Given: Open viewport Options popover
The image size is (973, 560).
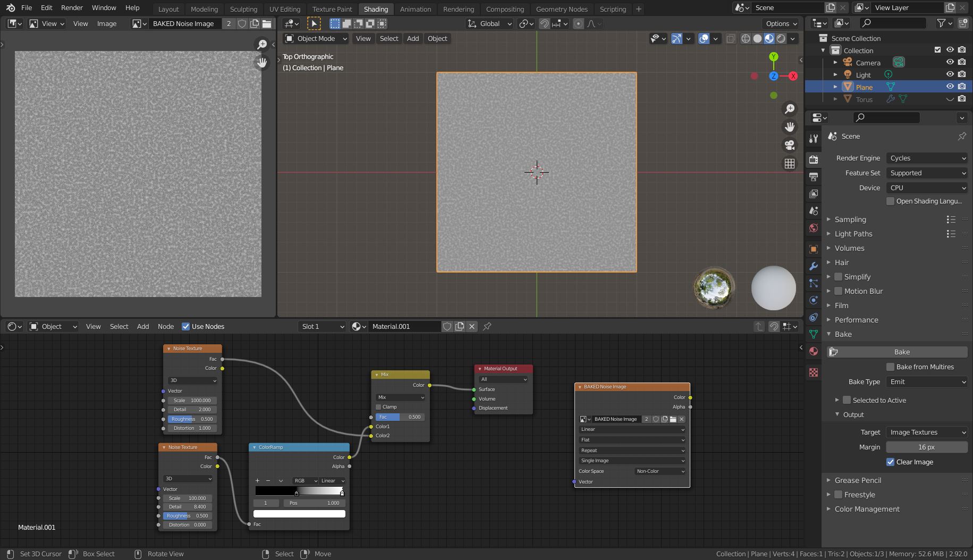Looking at the screenshot, I should tap(781, 23).
